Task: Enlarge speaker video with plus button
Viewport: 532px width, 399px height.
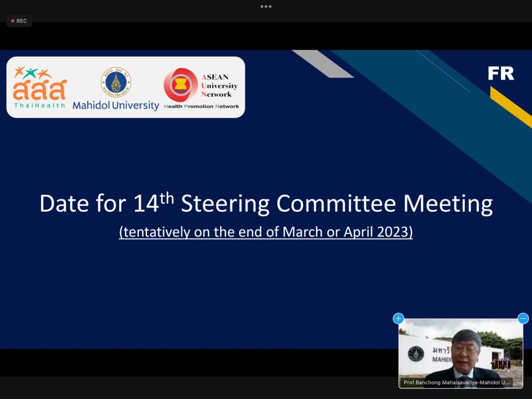Action: [398, 319]
